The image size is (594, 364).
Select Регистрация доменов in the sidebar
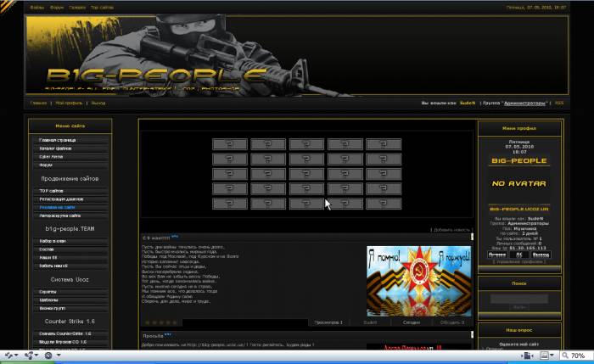61,199
